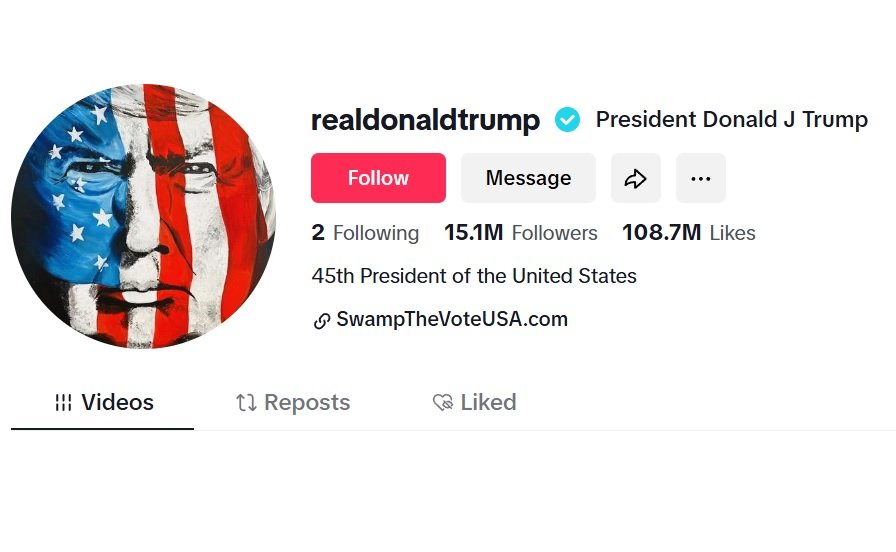896x552 pixels.
Task: Click the 45th President bio text
Action: pos(474,276)
